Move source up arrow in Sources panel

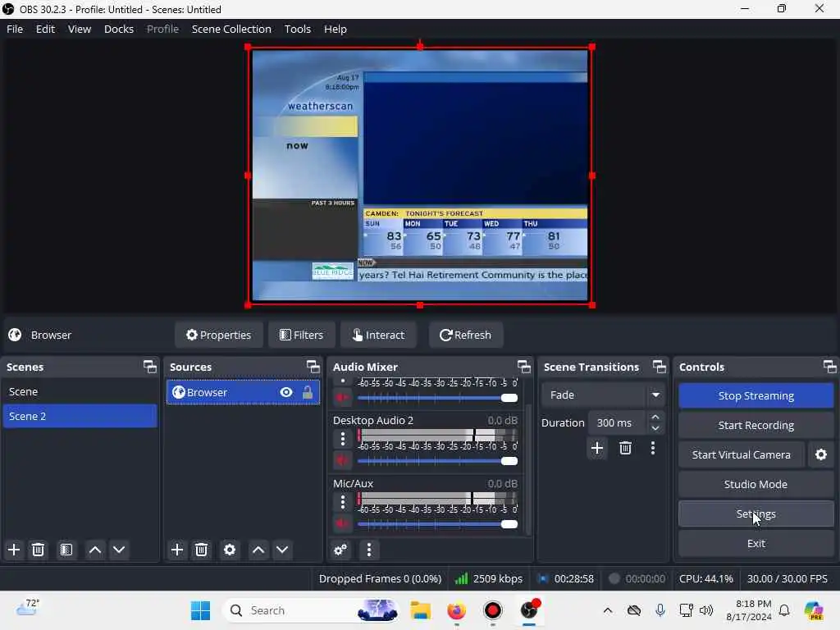[x=258, y=550]
